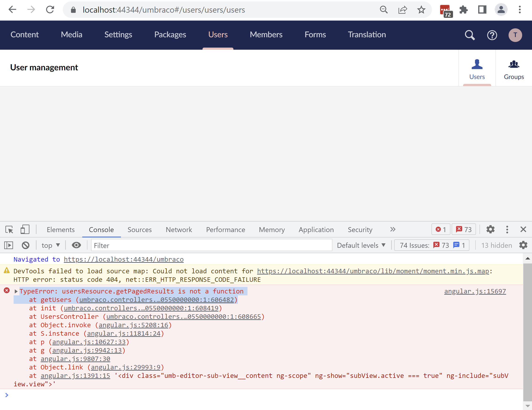The width and height of the screenshot is (532, 410).
Task: Switch to the Security tab
Action: tap(360, 229)
